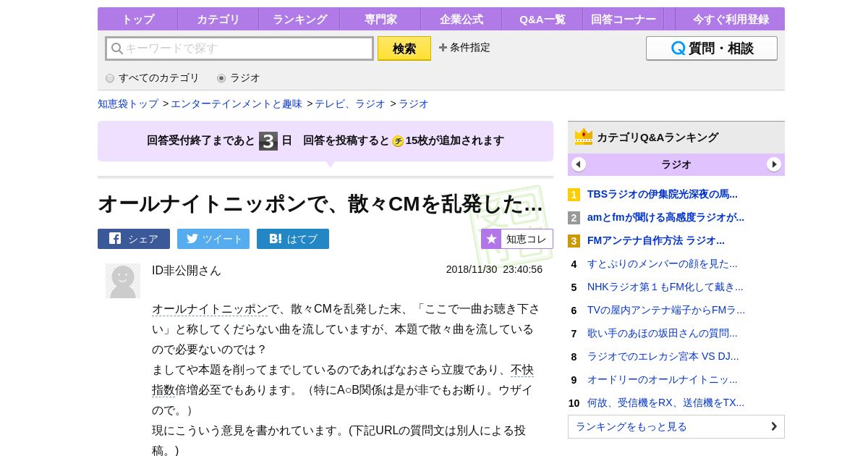Go to the エンターテインメントと趣味 breadcrumb link
This screenshot has height=456, width=868.
pyautogui.click(x=237, y=104)
